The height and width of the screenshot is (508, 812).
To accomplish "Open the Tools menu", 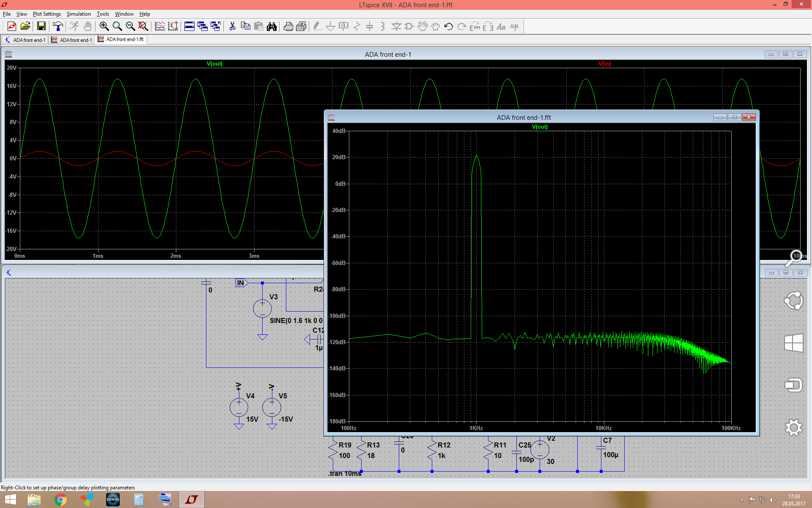I will [103, 14].
